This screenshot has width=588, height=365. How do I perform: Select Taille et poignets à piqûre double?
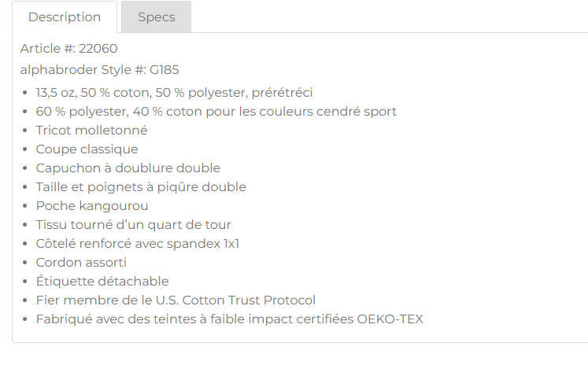141,187
